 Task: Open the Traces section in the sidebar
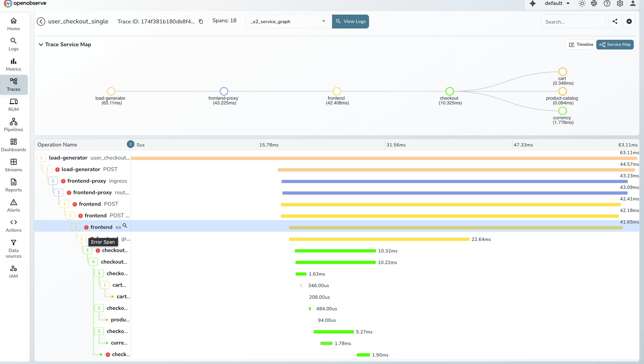[13, 85]
